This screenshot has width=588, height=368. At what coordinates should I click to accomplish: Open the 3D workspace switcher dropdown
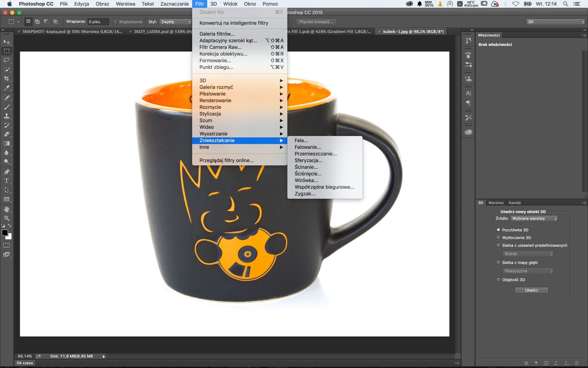(556, 22)
